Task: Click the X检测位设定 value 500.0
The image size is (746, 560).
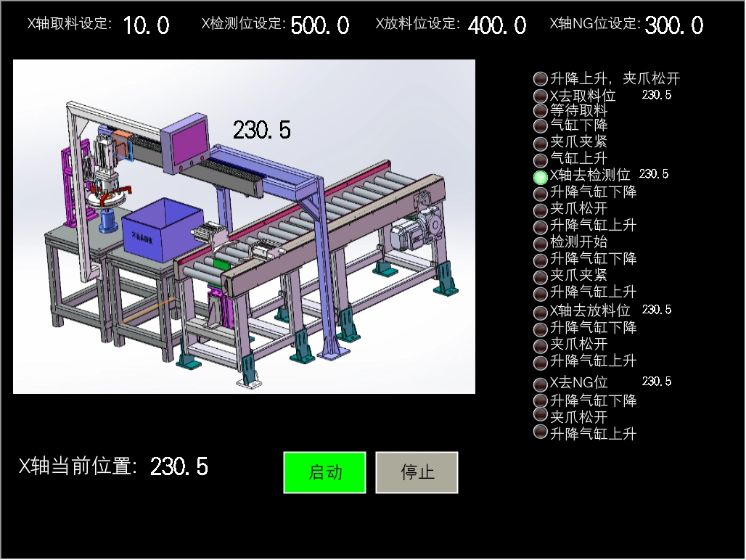Action: tap(321, 25)
